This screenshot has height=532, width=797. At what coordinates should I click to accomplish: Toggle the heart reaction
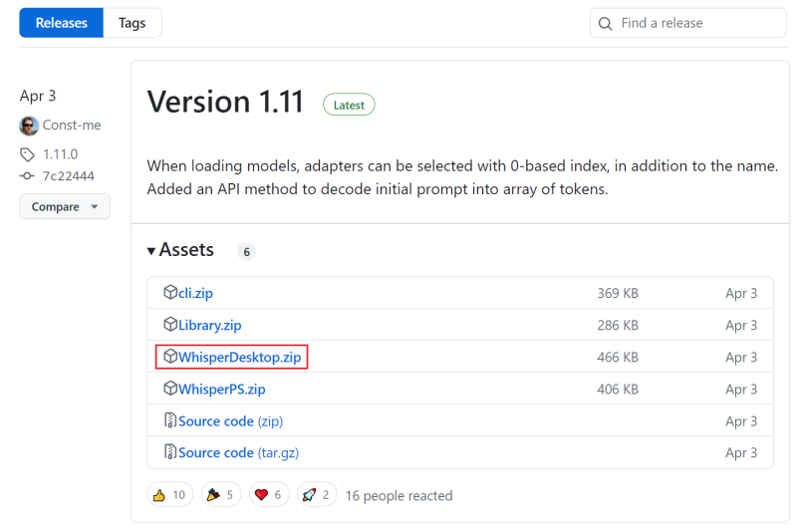(270, 495)
